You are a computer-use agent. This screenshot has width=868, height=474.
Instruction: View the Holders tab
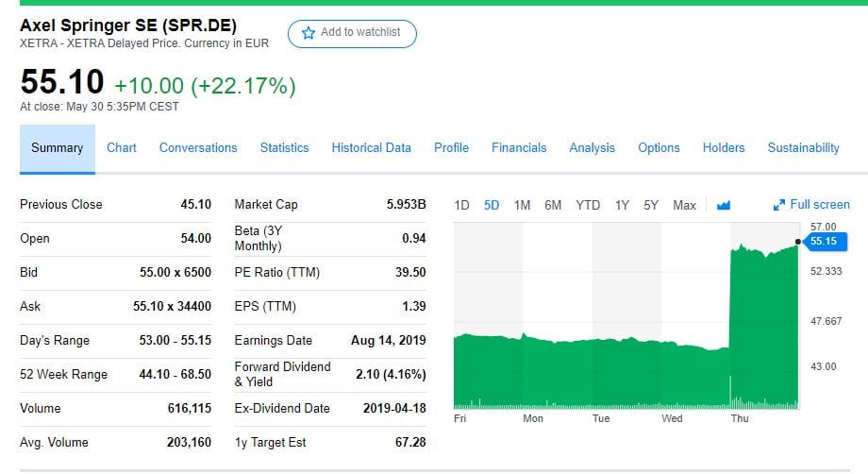[724, 148]
